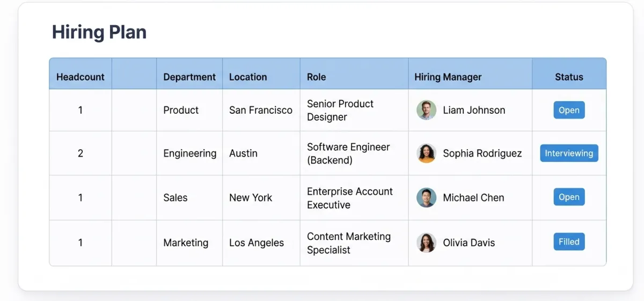Click the Content Marketing Specialist cell
644x301 pixels.
pyautogui.click(x=349, y=243)
